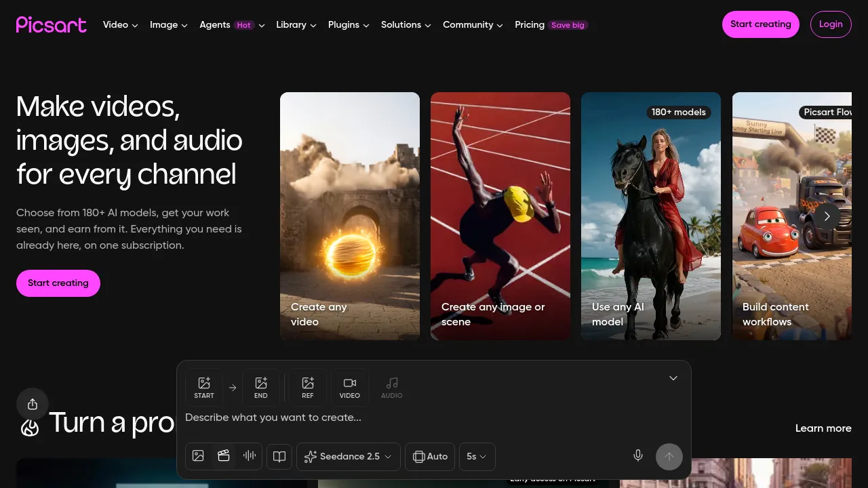Click the Login button
This screenshot has width=868, height=488.
coord(831,24)
